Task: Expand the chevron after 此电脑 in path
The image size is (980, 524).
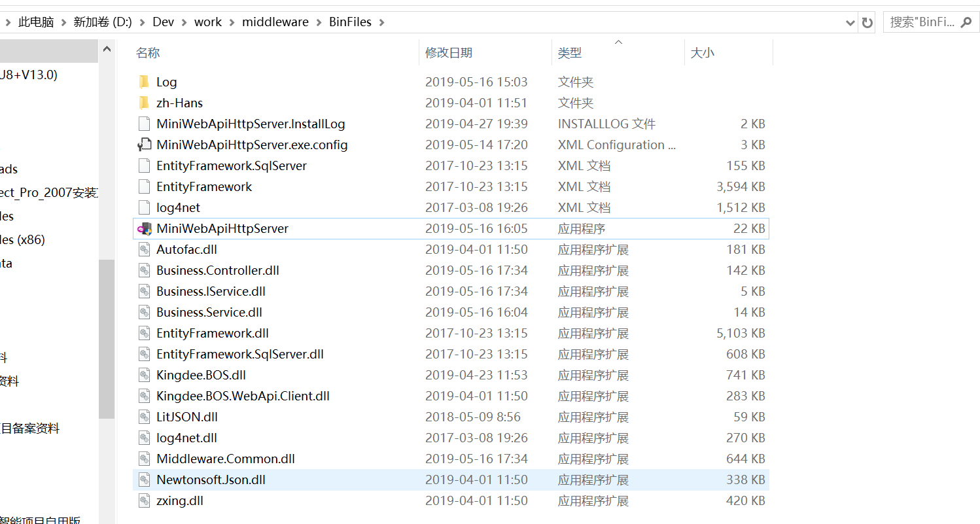Action: click(64, 22)
